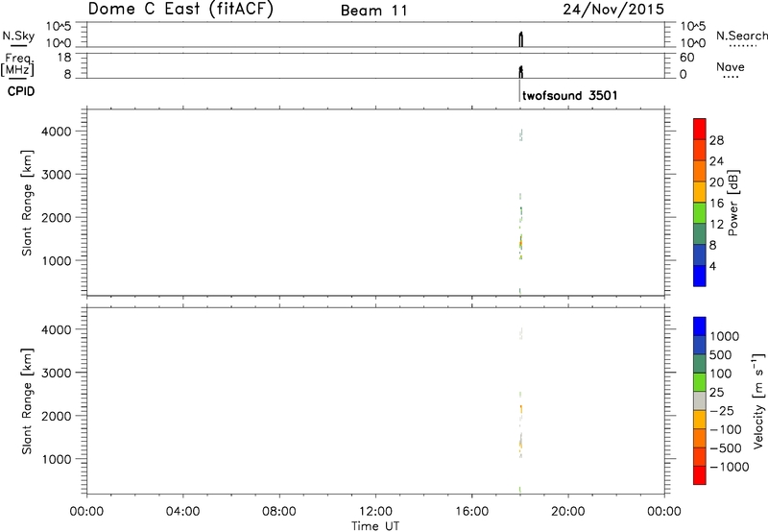Click the '-1000' label on Velocity colorbar
The width and height of the screenshot is (768, 532).
(x=729, y=467)
